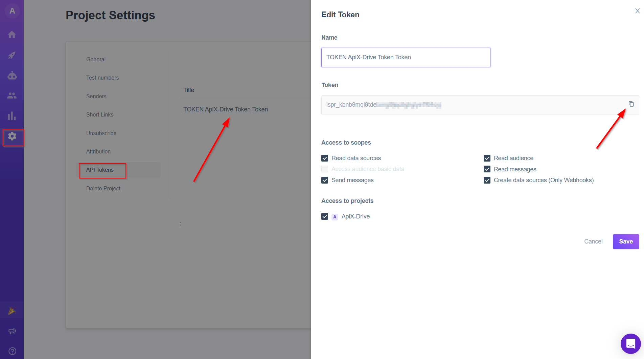Open the Delete Project section

[x=103, y=188]
